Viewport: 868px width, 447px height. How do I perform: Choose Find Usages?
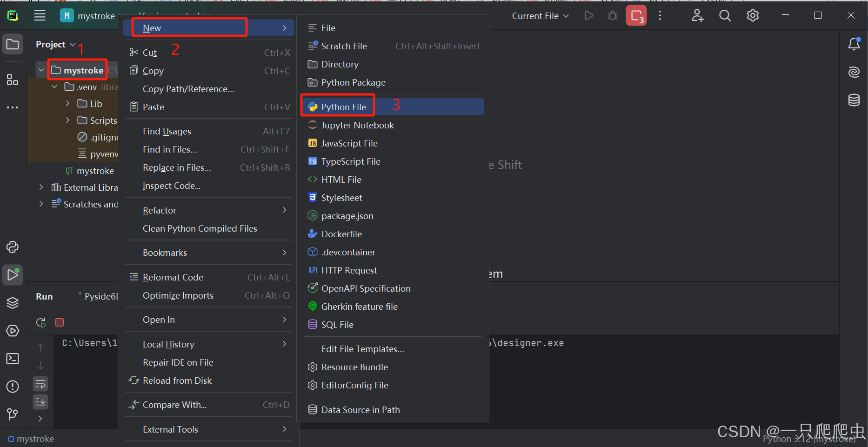pos(209,131)
